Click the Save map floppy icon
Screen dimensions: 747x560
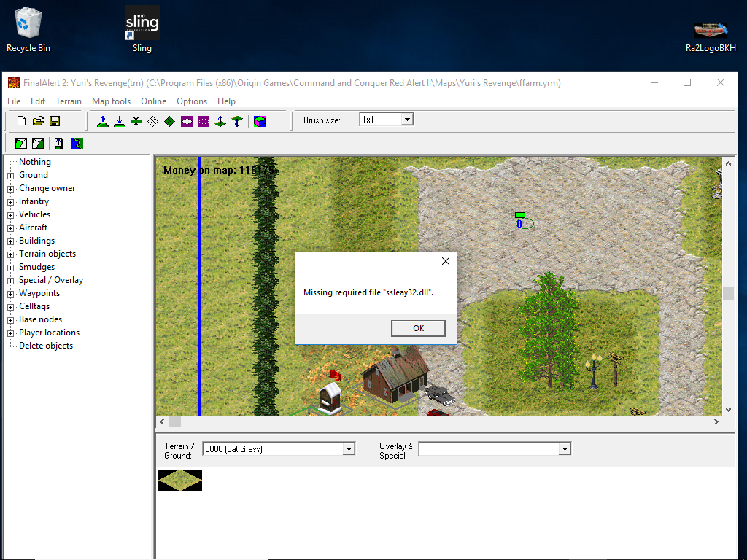(x=55, y=121)
